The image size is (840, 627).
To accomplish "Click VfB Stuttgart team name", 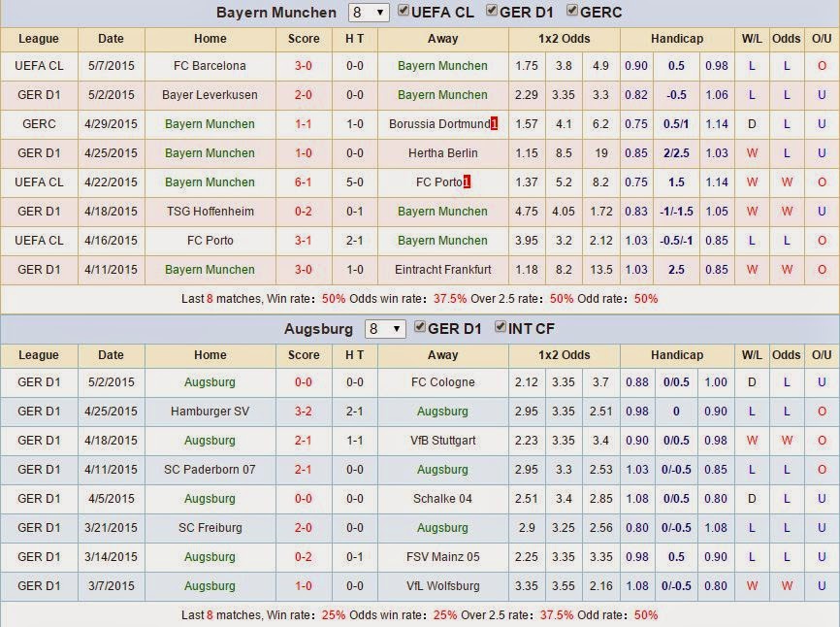I will pos(442,441).
